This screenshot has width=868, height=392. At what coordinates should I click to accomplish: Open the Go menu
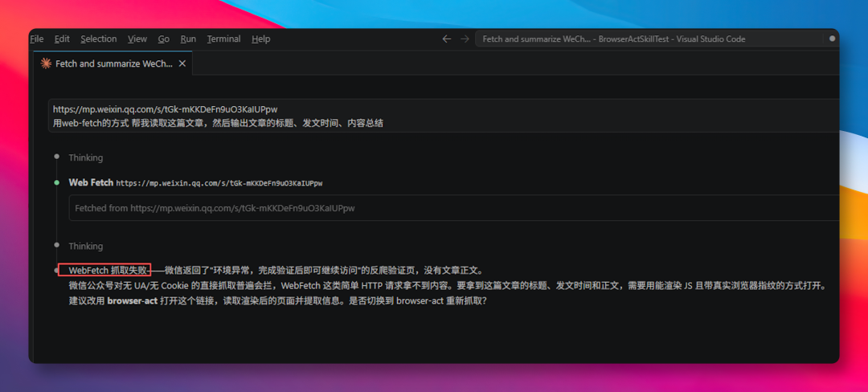164,39
